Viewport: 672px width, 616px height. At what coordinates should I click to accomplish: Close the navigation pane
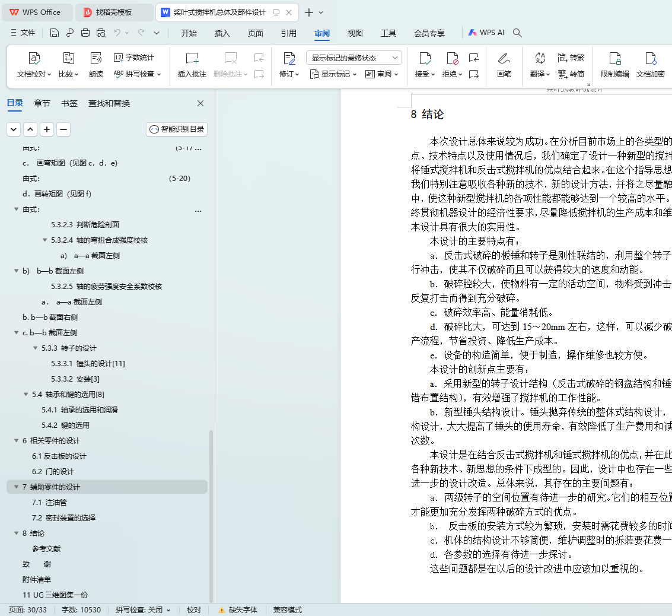(x=200, y=103)
